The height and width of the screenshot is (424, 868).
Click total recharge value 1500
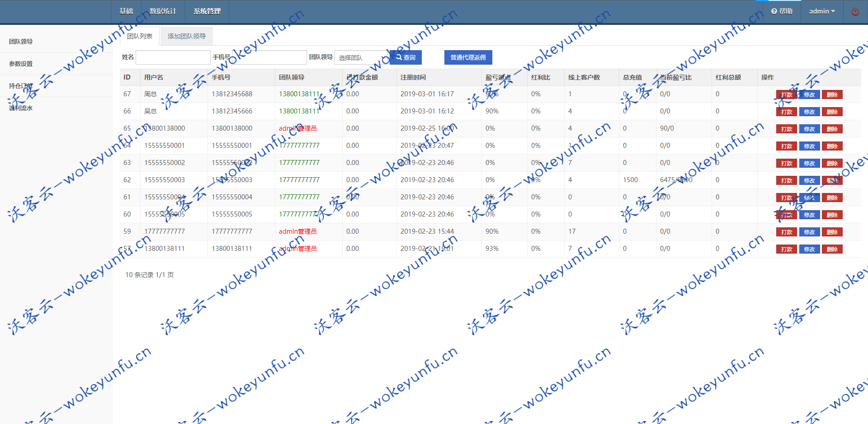(630, 180)
